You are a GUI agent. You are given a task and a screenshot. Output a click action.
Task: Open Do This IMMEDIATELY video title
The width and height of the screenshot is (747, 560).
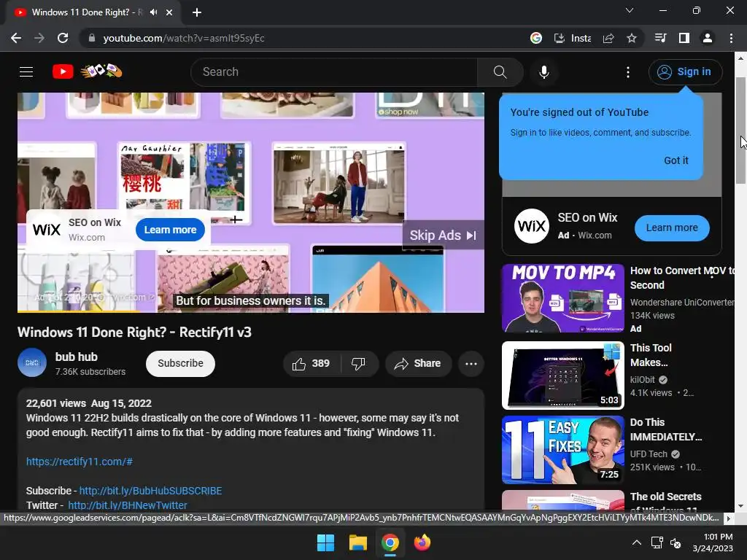click(665, 429)
